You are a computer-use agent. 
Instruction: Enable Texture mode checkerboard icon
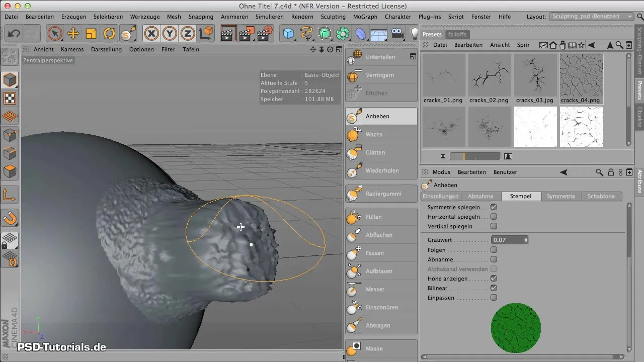point(10,99)
